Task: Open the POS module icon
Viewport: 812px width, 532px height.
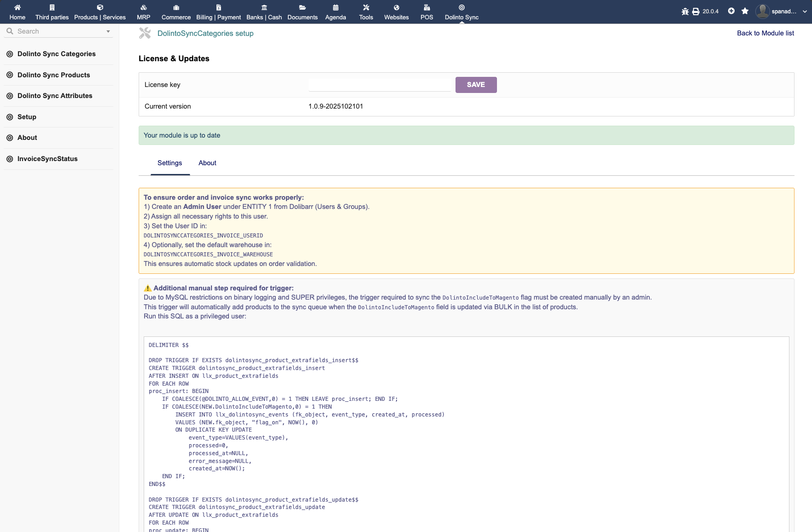Action: 427,7
